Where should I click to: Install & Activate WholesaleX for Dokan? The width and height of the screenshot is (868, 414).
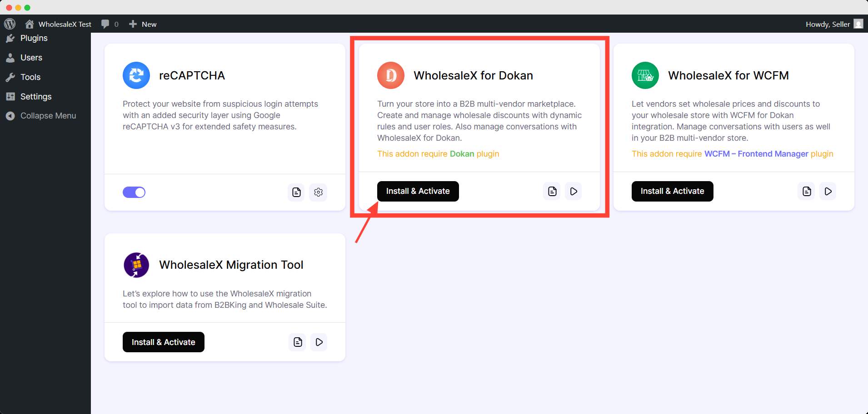click(418, 191)
